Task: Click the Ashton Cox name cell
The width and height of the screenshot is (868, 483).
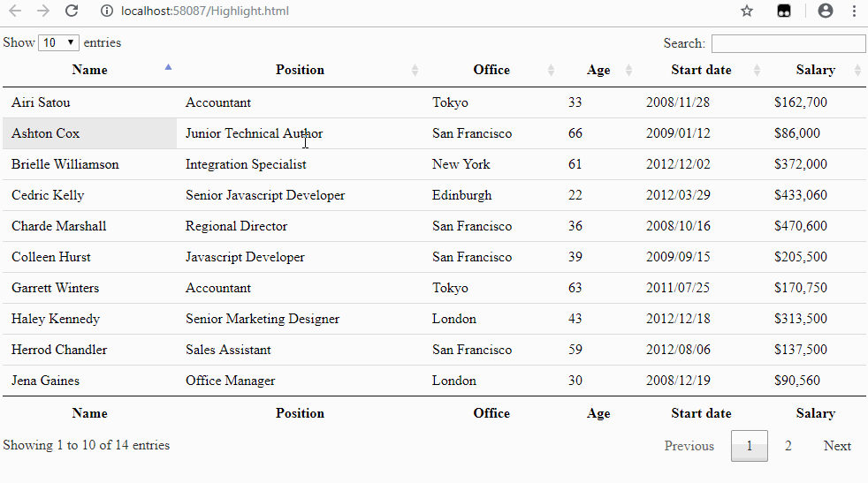Action: (x=89, y=133)
